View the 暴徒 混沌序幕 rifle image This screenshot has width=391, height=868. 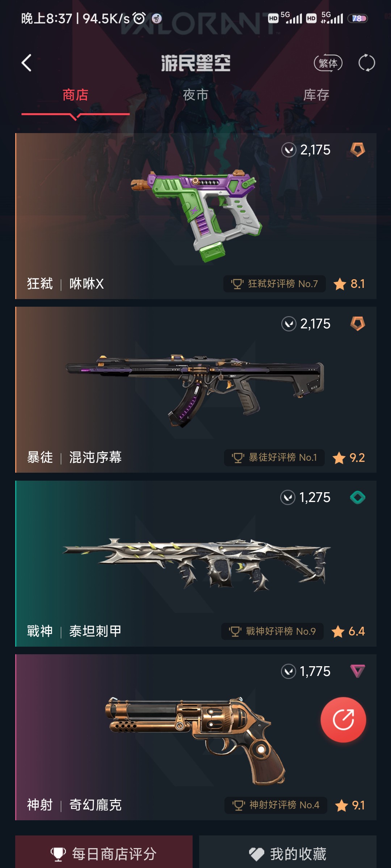point(194,390)
